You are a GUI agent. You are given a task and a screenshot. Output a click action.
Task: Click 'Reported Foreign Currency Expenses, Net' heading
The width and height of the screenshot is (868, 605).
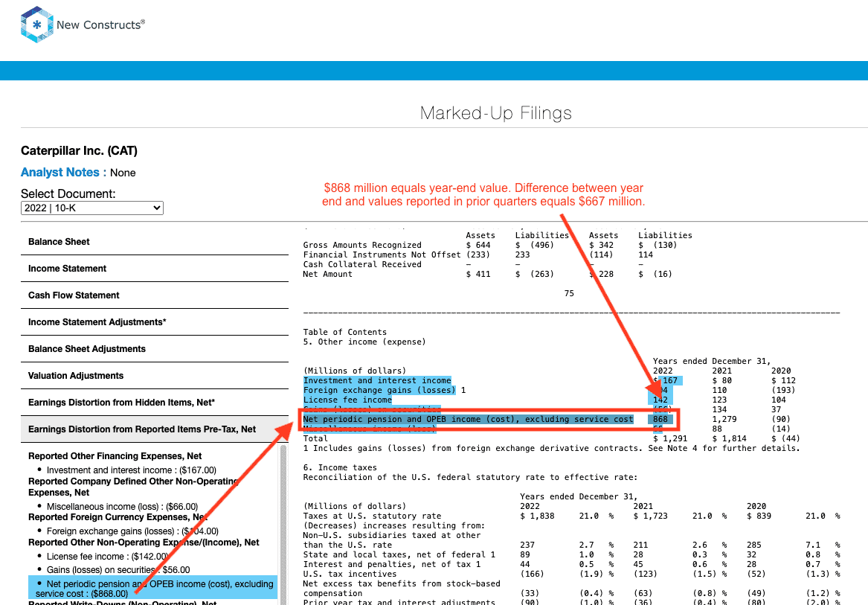click(x=118, y=517)
